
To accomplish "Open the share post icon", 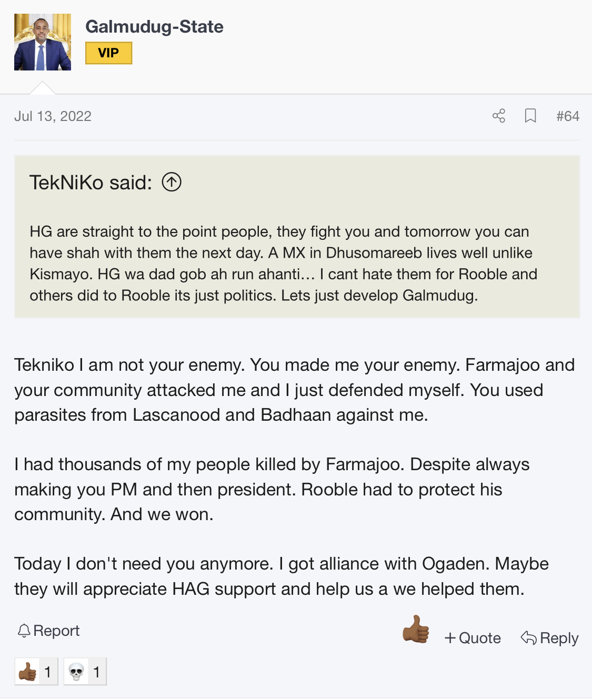I will click(x=498, y=116).
